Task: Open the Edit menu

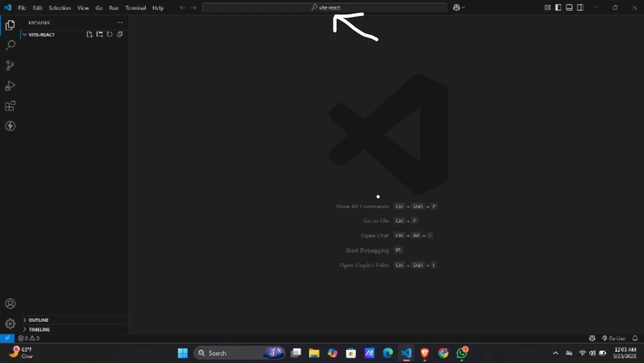Action: click(x=37, y=8)
